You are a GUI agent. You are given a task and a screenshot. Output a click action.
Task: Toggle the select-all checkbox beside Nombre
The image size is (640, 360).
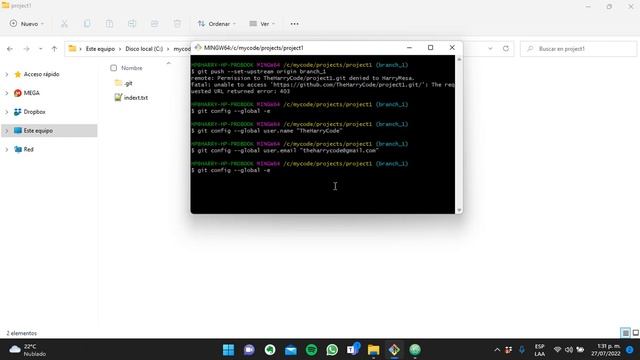(x=113, y=68)
